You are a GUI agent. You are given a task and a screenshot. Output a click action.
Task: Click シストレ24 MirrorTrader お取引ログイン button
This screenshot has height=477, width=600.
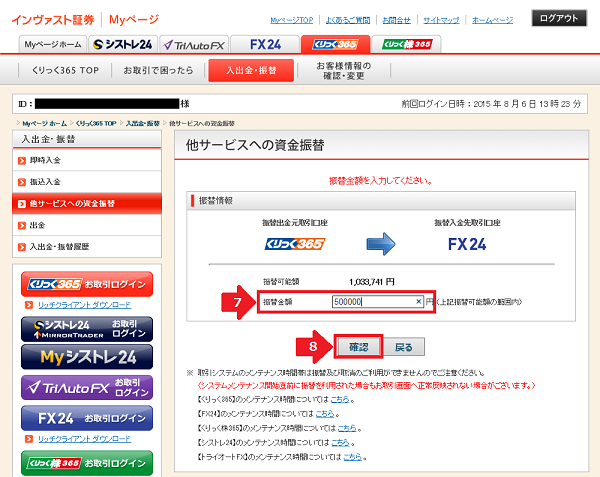pyautogui.click(x=87, y=329)
